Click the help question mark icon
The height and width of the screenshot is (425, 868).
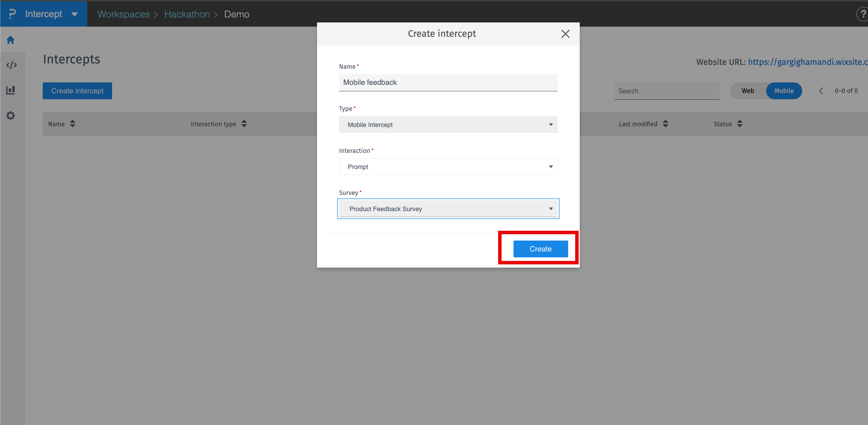point(863,14)
